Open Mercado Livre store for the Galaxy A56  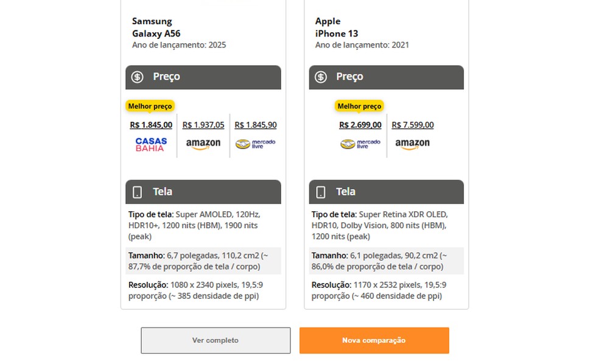click(x=254, y=144)
